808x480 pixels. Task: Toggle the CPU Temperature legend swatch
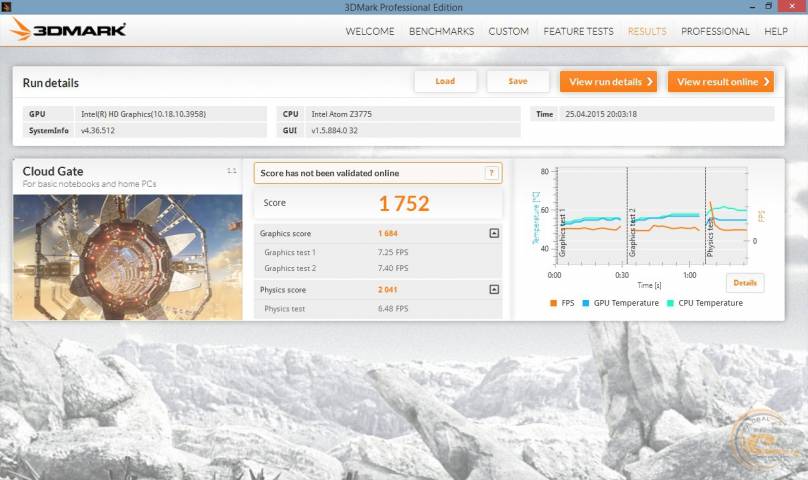670,303
